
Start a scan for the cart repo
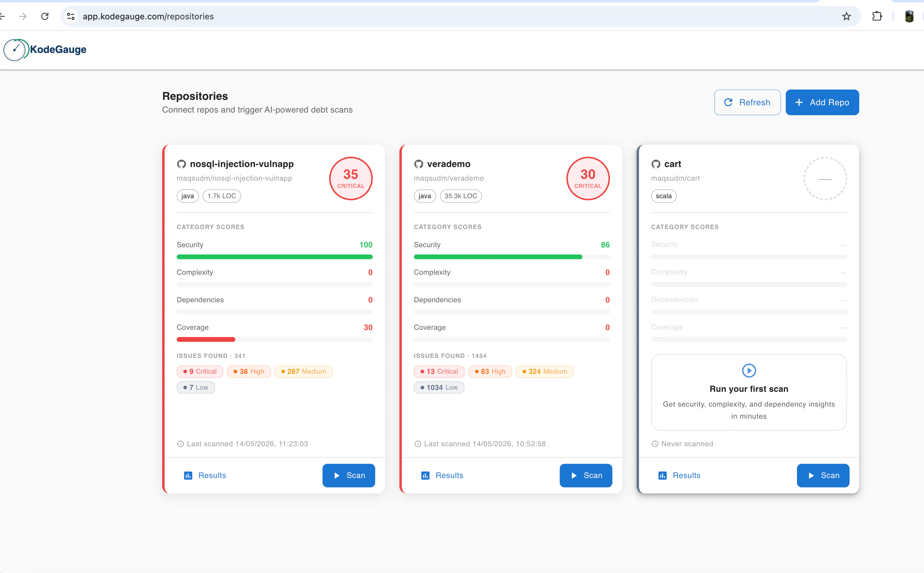tap(823, 476)
